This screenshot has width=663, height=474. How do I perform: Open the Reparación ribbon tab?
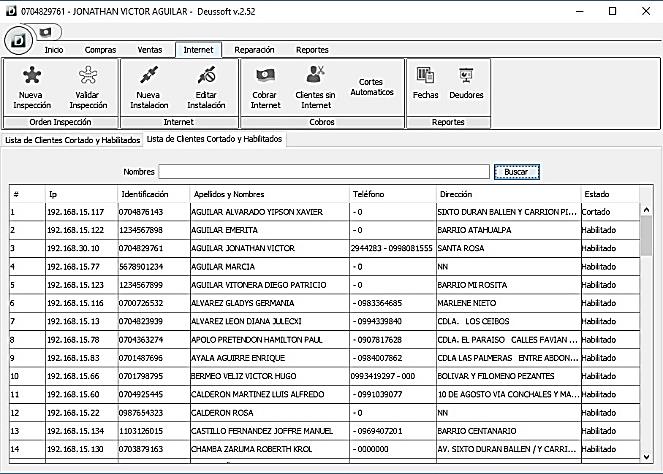pos(254,49)
